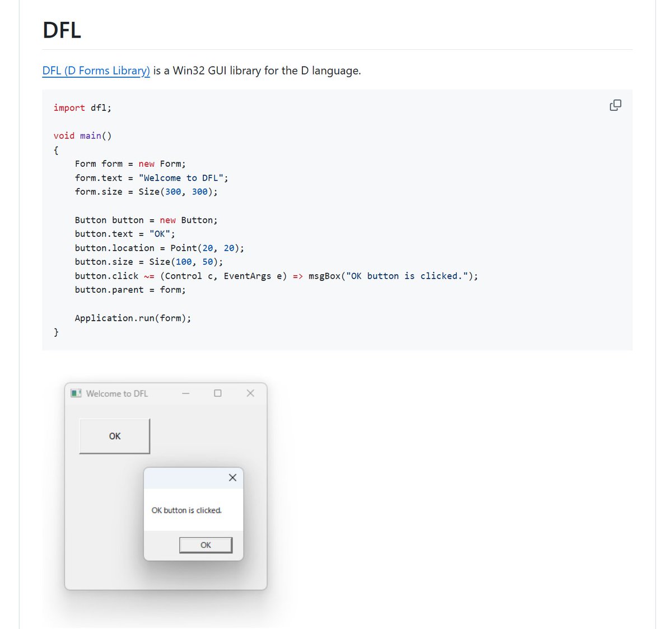Click the "Button button = new Button;" line

click(146, 220)
